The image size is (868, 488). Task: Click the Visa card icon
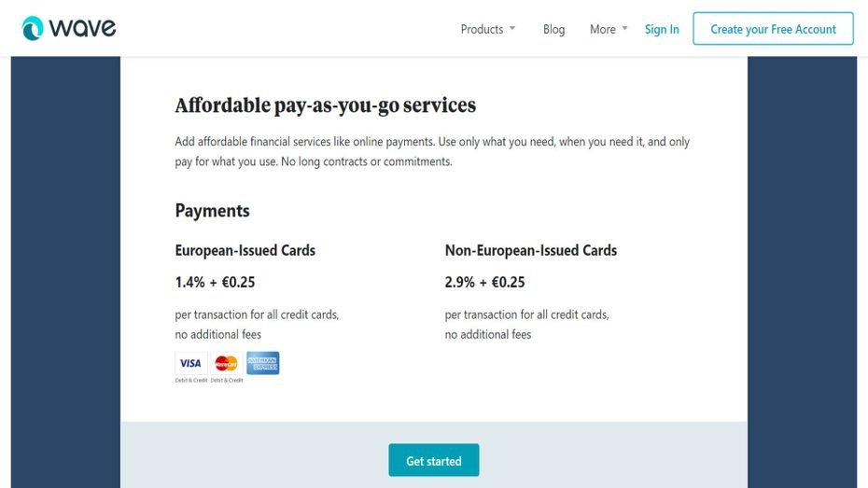[190, 363]
